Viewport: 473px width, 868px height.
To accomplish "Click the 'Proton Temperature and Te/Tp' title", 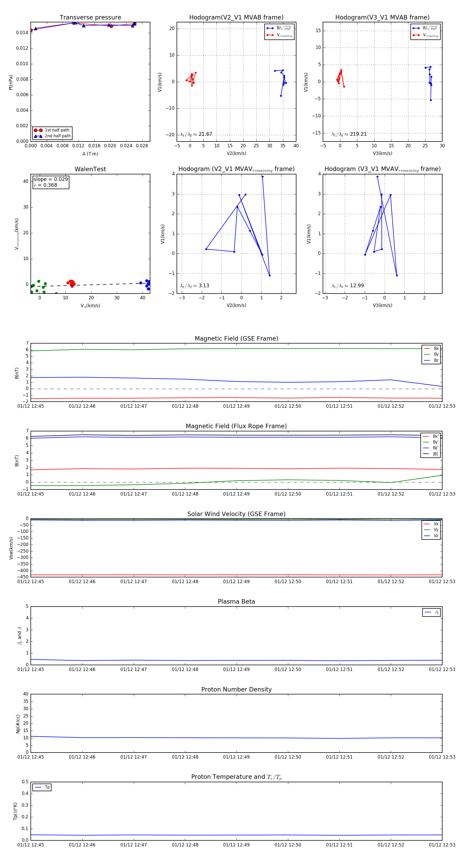I will [x=236, y=777].
